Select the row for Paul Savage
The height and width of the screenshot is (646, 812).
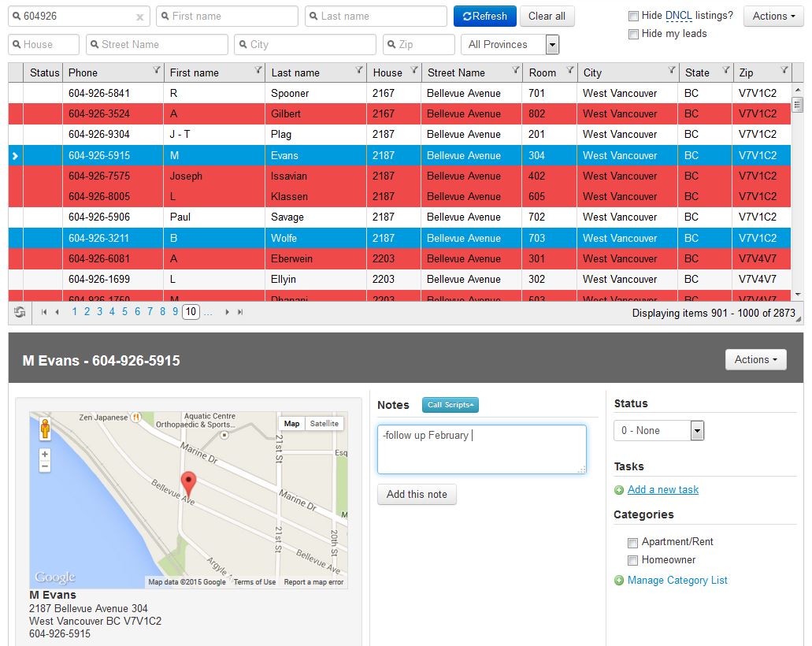click(x=399, y=217)
